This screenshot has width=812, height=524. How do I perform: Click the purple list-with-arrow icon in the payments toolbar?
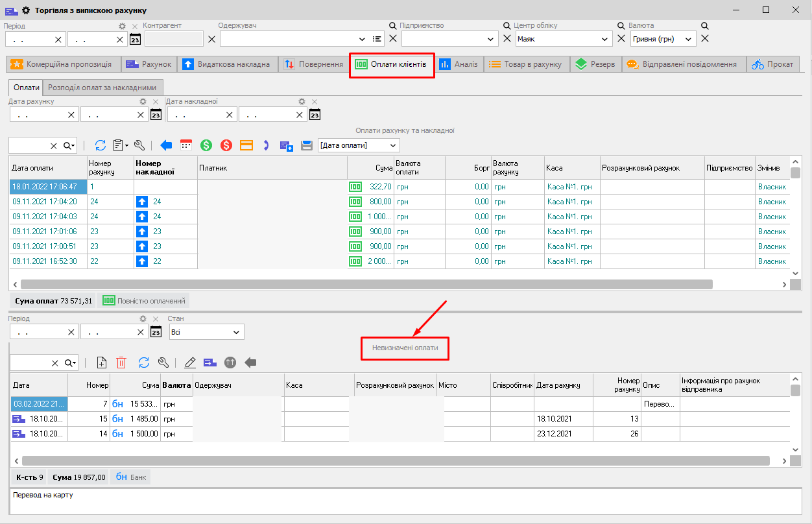(287, 145)
